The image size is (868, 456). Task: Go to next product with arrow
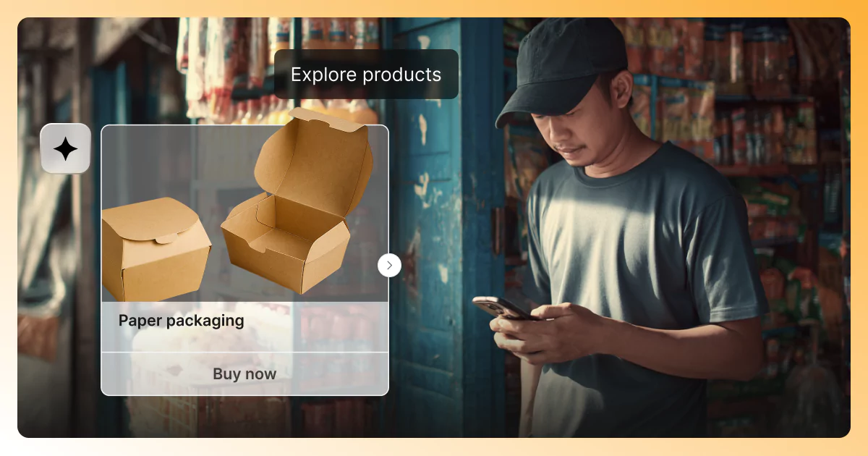pyautogui.click(x=389, y=265)
